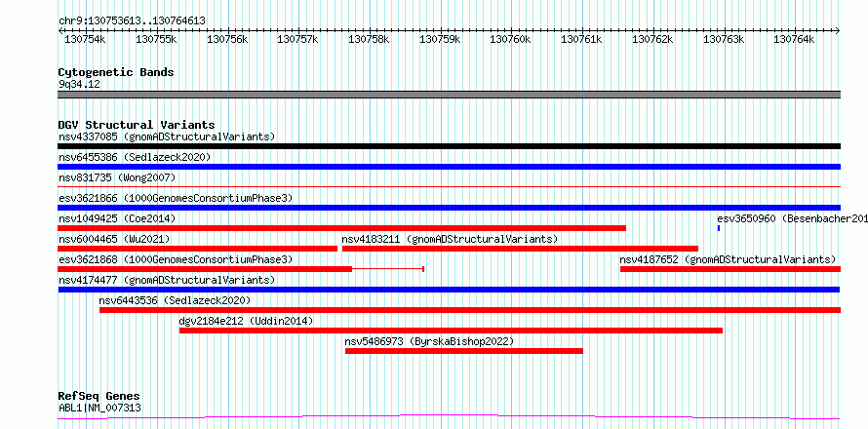Click the grey 9q34.12 cytogenetic band
The image size is (868, 429).
450,95
